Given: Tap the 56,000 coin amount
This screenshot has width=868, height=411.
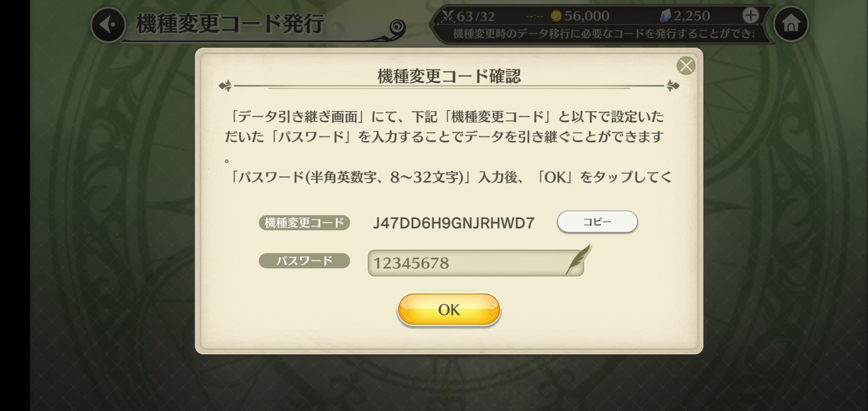Looking at the screenshot, I should (x=587, y=16).
